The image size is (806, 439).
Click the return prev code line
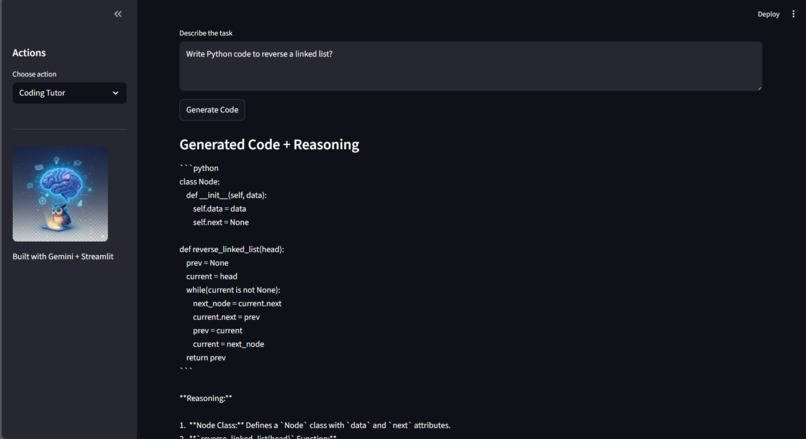(206, 357)
